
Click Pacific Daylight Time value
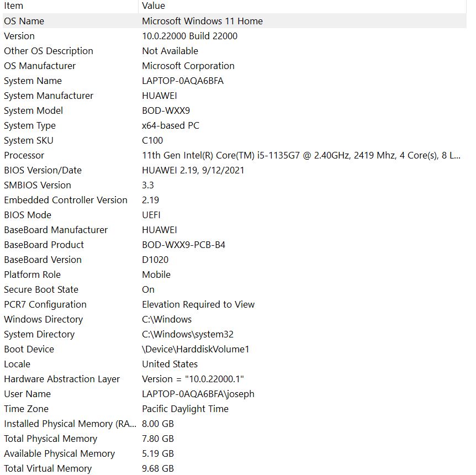(x=185, y=409)
